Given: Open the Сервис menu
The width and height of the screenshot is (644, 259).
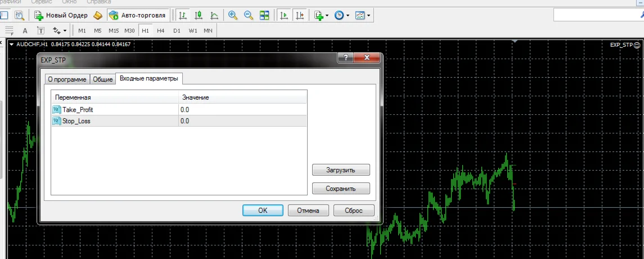Looking at the screenshot, I should 42,2.
